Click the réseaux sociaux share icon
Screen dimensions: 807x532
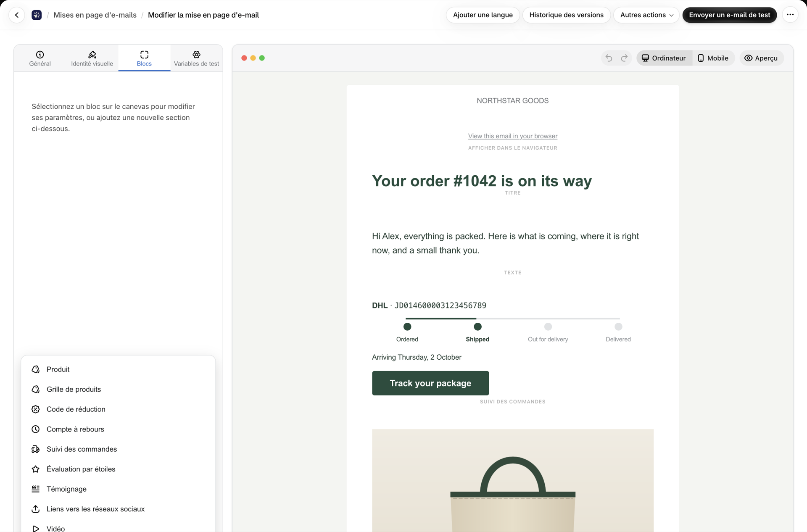[x=36, y=509]
